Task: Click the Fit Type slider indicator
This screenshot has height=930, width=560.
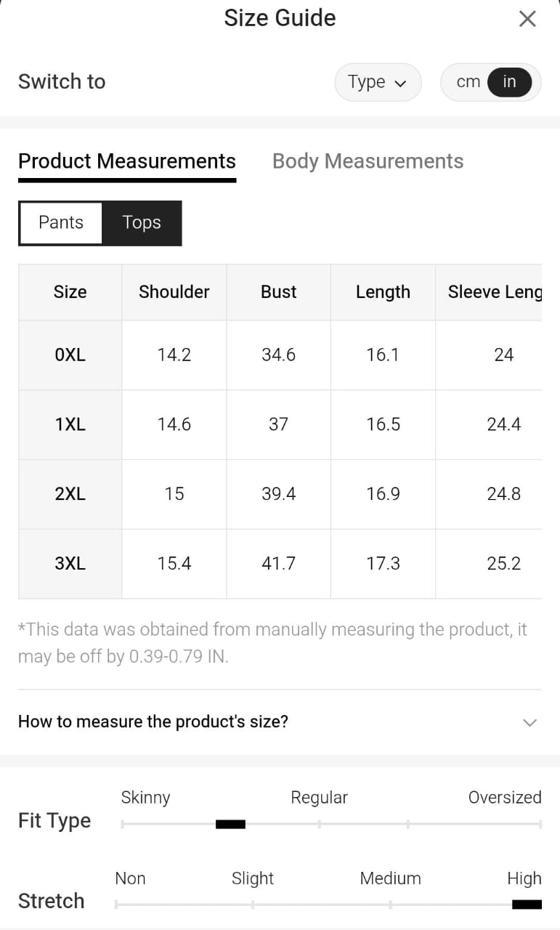Action: pyautogui.click(x=230, y=824)
